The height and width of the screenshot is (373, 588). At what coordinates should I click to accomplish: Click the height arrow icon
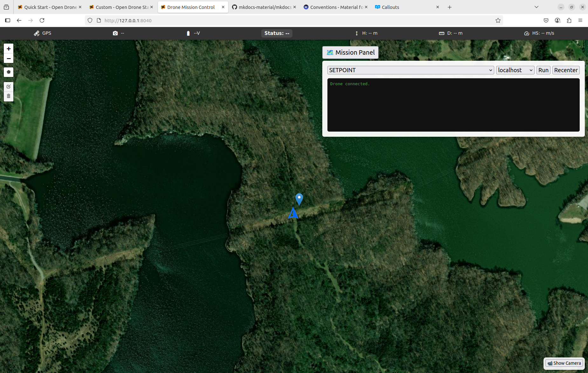[x=357, y=33]
